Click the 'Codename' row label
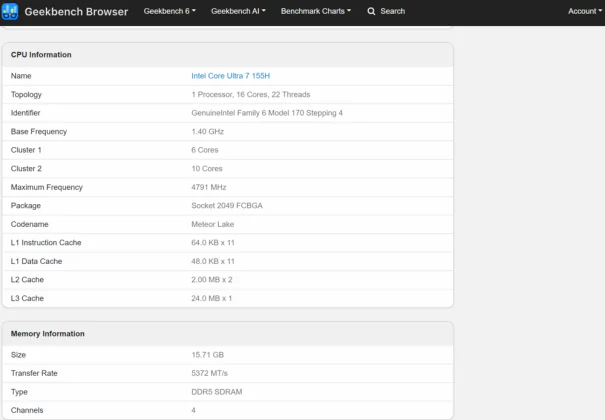Screen dimensions: 605x420 point(29,224)
